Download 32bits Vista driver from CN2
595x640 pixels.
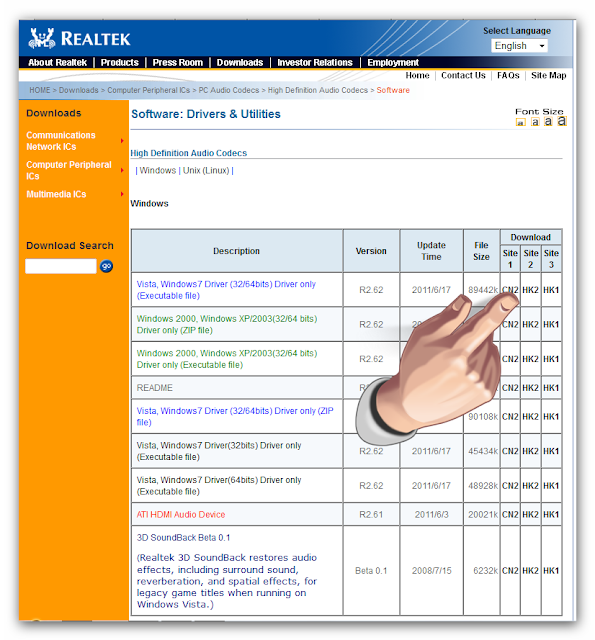click(x=510, y=451)
